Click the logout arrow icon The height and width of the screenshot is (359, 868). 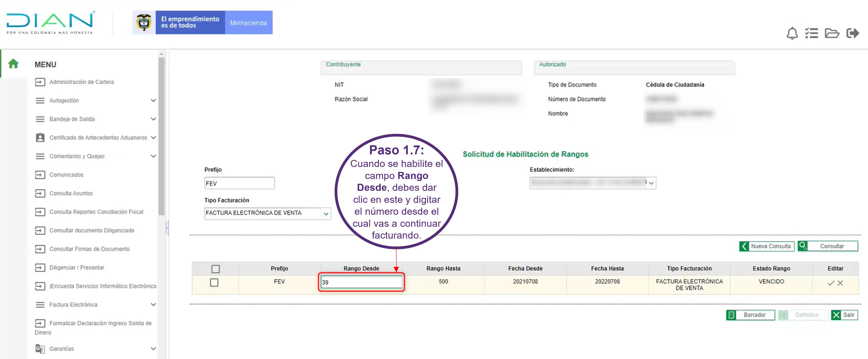click(852, 33)
